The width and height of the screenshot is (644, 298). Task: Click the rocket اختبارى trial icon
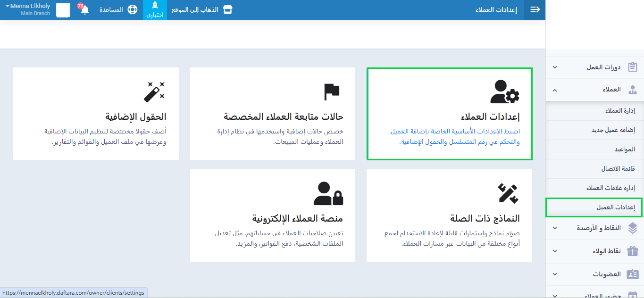click(x=155, y=7)
